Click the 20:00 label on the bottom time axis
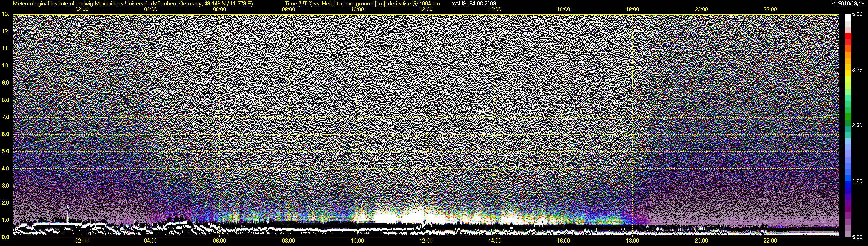This screenshot has height=246, width=868. [701, 241]
